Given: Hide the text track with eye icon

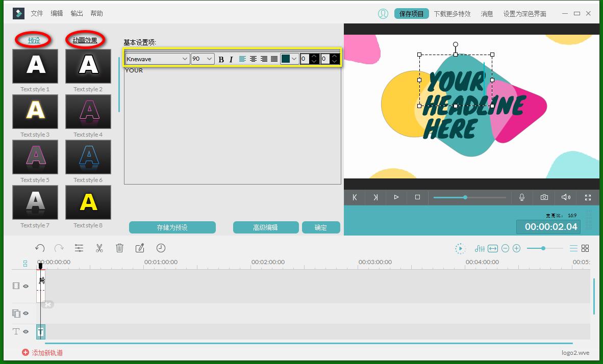Looking at the screenshot, I should click(26, 332).
